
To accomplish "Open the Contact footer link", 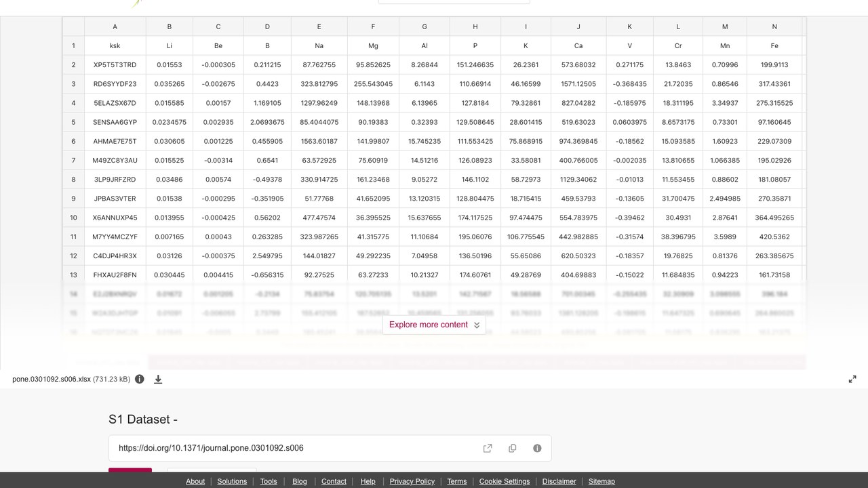I will tap(334, 481).
